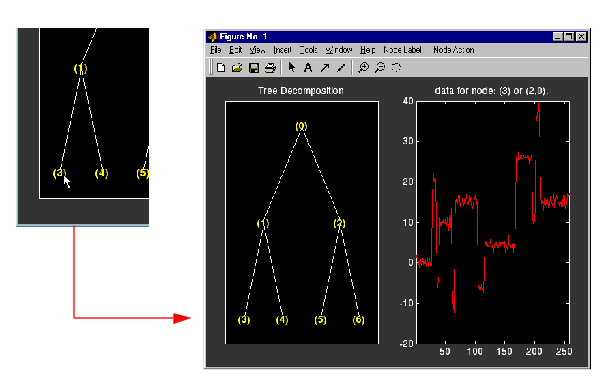The height and width of the screenshot is (383, 600).
Task: Open the Node Label menu
Action: (402, 50)
